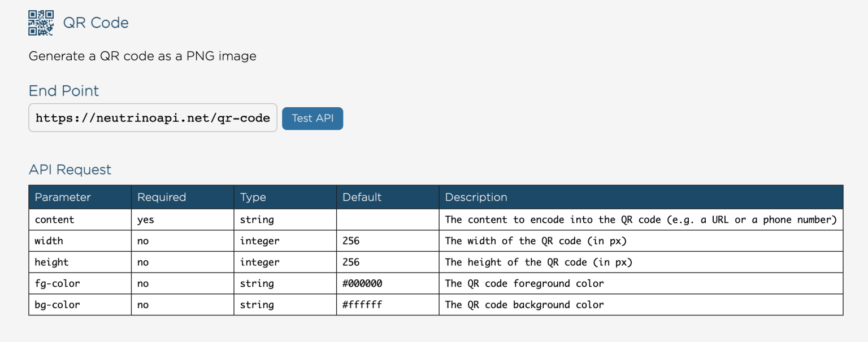Select the pixelated QR graphic beside the title
The height and width of the screenshot is (342, 868).
40,23
